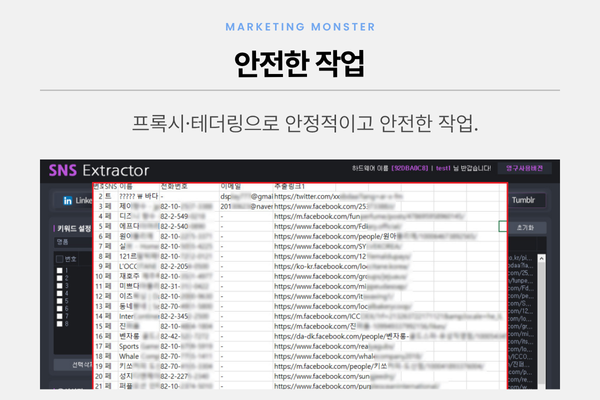Screen dimensions: 600x400
Task: Open the LinkedIn tab with the in logo
Action: [x=75, y=201]
